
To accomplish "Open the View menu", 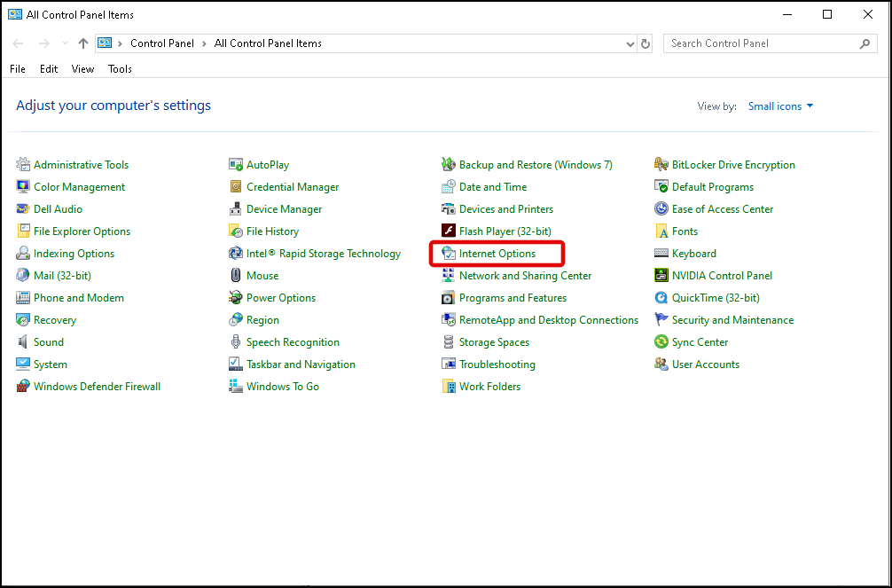I will tap(82, 69).
